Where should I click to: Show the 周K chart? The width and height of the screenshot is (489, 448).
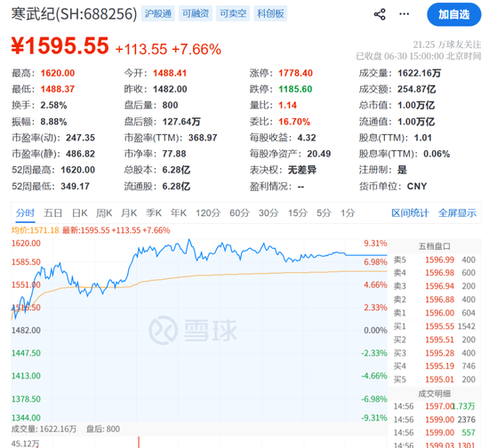pyautogui.click(x=104, y=213)
